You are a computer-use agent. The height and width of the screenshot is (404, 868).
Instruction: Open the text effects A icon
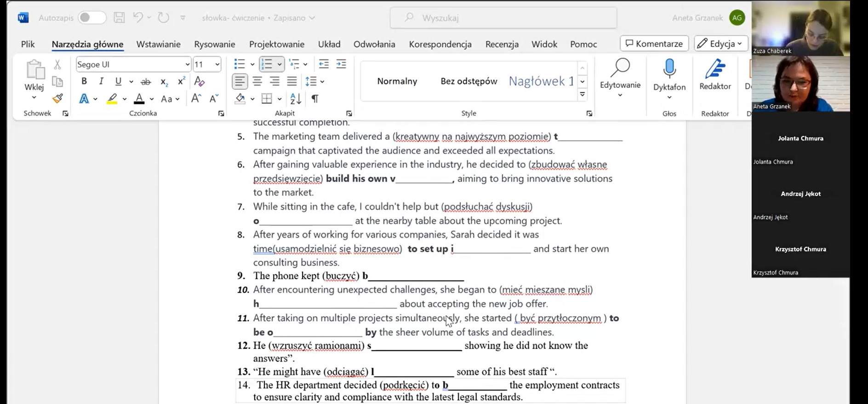[84, 98]
